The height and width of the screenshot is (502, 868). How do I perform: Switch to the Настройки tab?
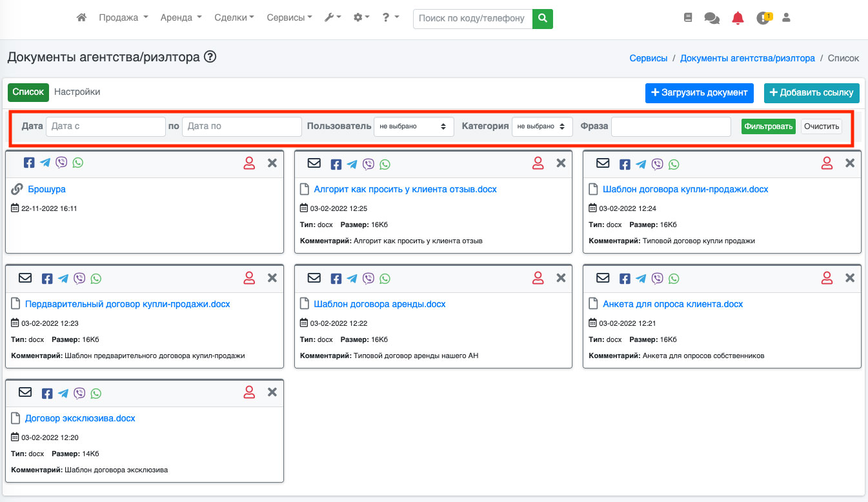tap(77, 92)
